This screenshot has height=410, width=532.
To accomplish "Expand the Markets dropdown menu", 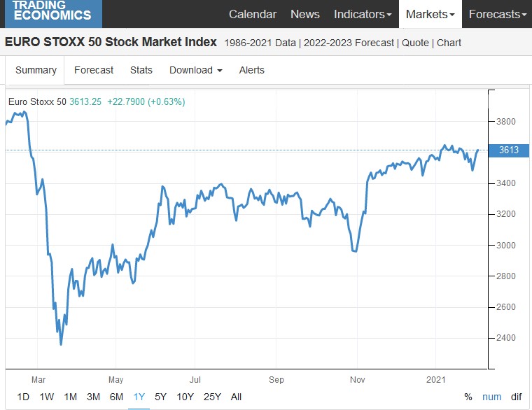I will (430, 14).
